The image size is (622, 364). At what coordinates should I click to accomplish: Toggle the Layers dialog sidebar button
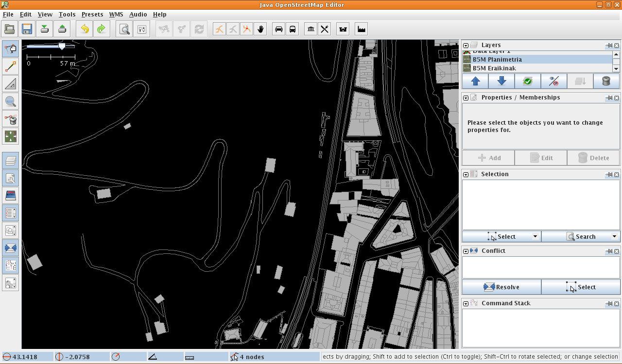tap(11, 161)
